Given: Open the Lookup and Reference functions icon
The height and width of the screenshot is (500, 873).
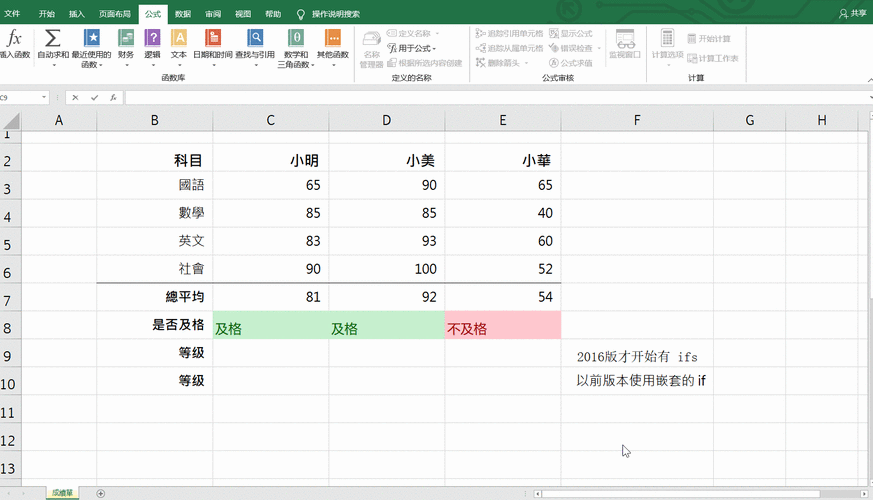Looking at the screenshot, I should coord(255,38).
